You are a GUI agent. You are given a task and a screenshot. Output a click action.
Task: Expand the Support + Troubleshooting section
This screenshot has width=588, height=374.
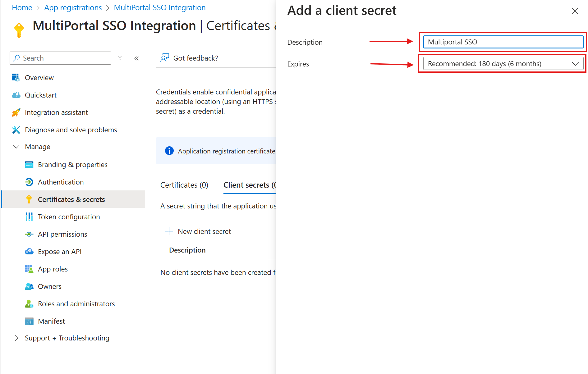(16, 338)
